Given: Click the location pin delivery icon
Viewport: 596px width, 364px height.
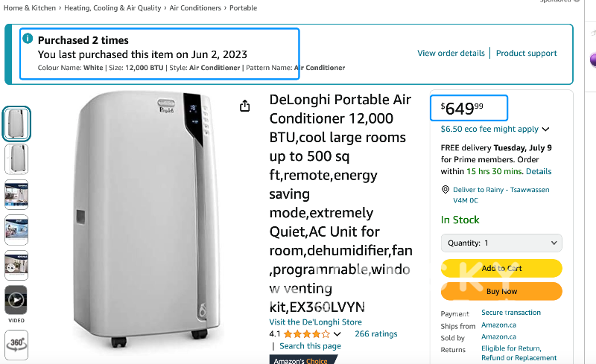Looking at the screenshot, I should pos(445,190).
